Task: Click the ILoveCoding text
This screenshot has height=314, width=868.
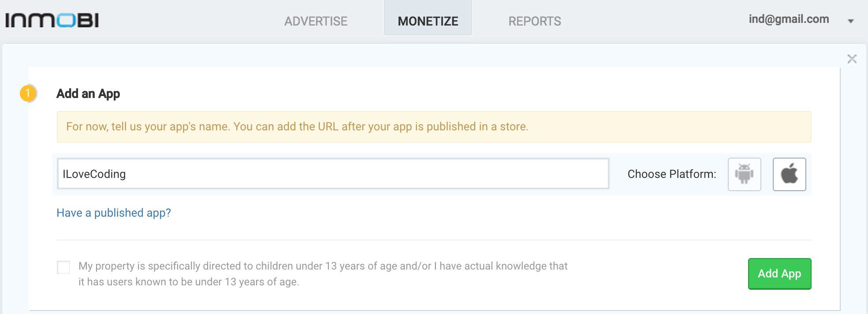Action: (94, 174)
